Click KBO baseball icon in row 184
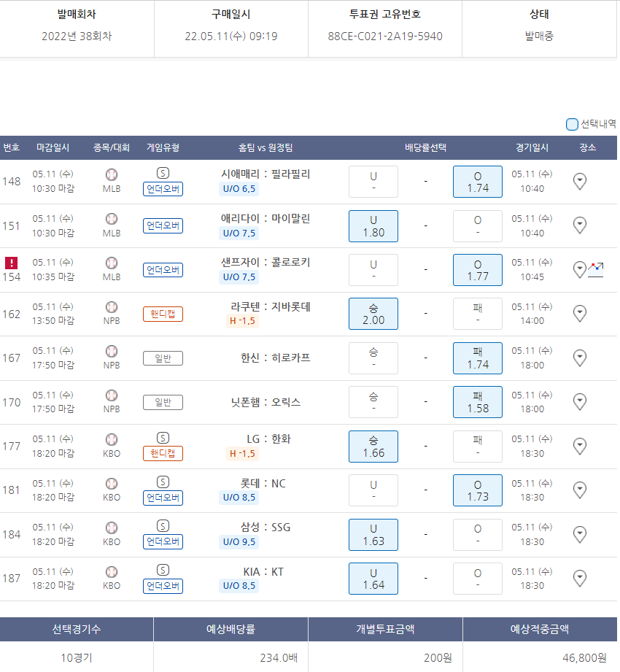620x672 pixels. pyautogui.click(x=112, y=528)
